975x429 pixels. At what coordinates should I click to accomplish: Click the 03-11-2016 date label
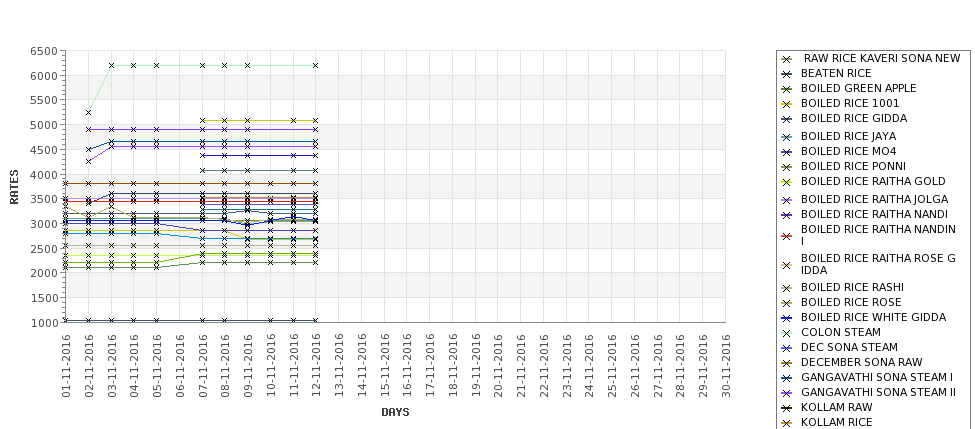tap(112, 366)
